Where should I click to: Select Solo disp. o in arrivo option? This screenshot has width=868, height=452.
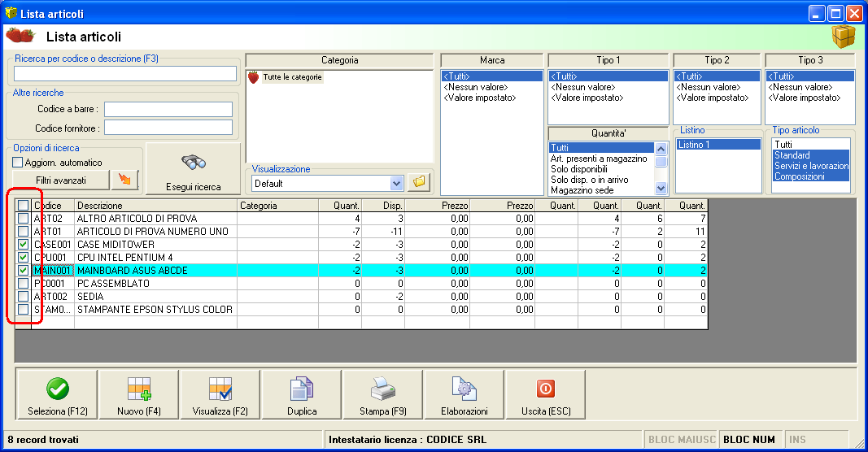(x=602, y=180)
